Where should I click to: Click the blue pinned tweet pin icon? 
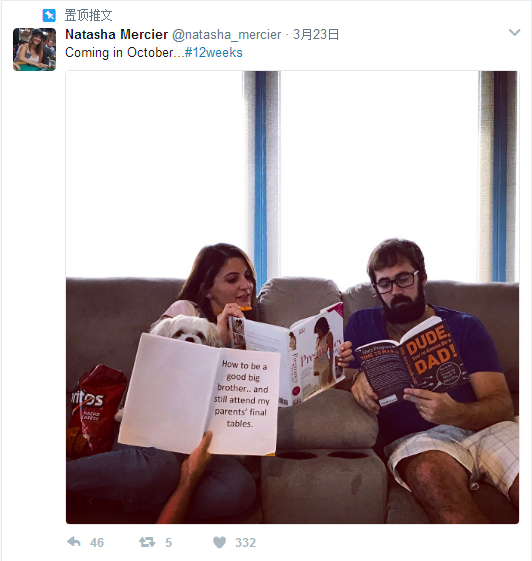tap(49, 15)
